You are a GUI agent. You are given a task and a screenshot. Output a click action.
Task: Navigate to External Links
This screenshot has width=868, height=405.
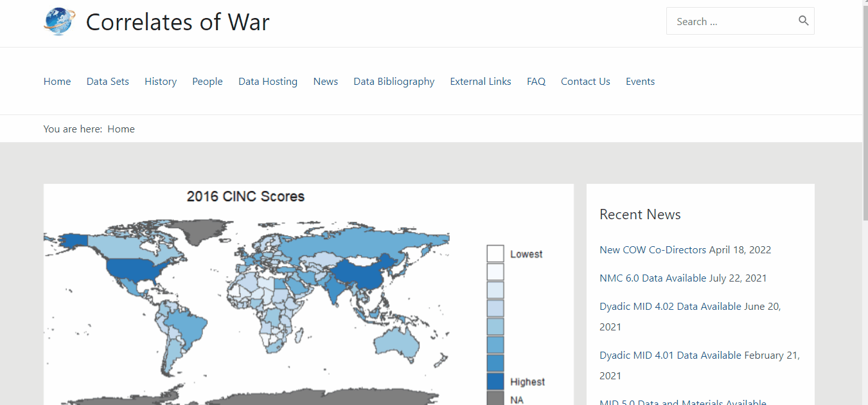pos(481,82)
